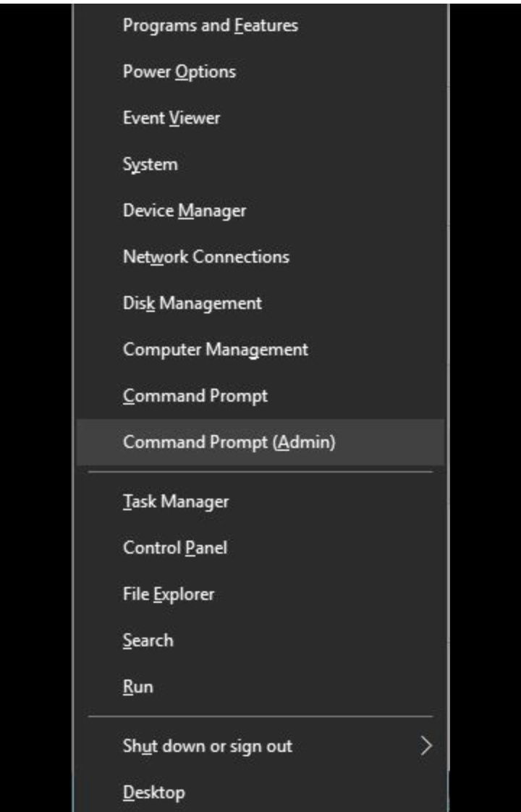Run Command Prompt (Admin)

[x=229, y=442]
